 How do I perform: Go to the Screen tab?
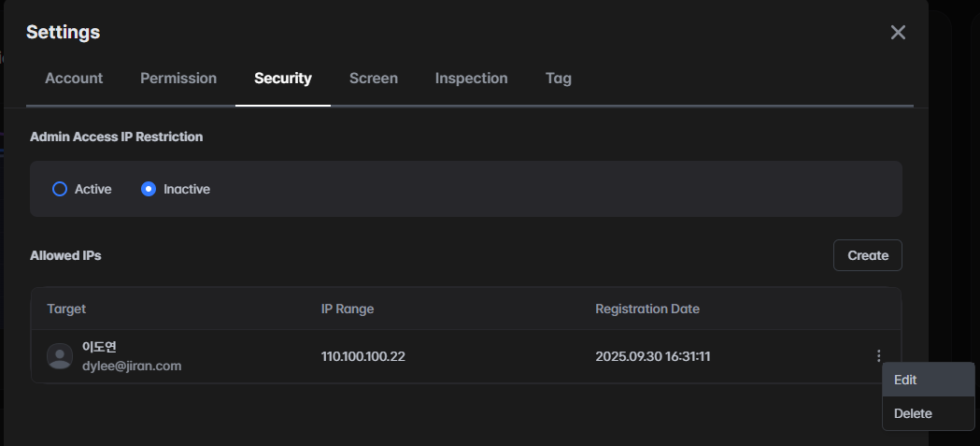374,79
